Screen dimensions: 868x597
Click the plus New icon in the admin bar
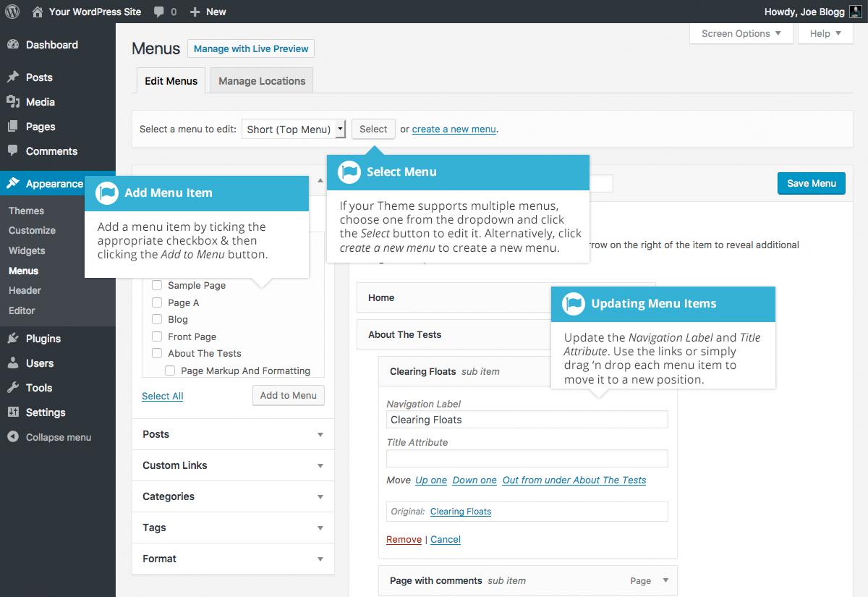(195, 12)
